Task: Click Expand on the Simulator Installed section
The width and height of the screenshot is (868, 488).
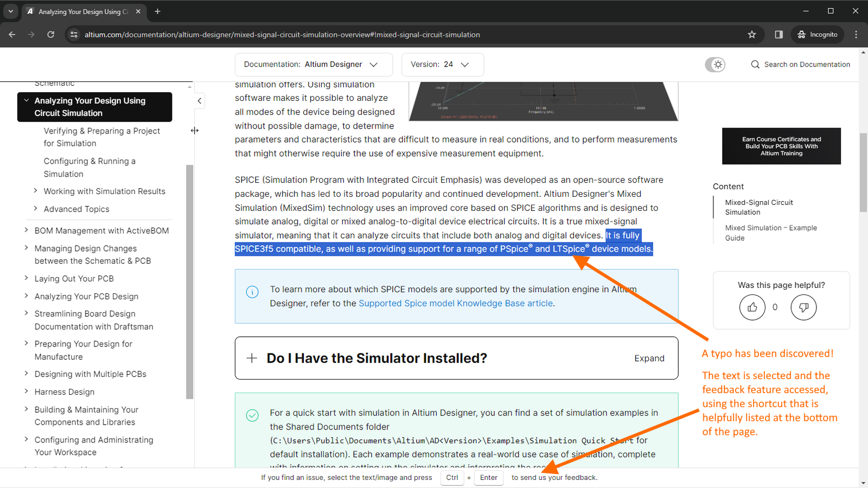Action: coord(649,358)
